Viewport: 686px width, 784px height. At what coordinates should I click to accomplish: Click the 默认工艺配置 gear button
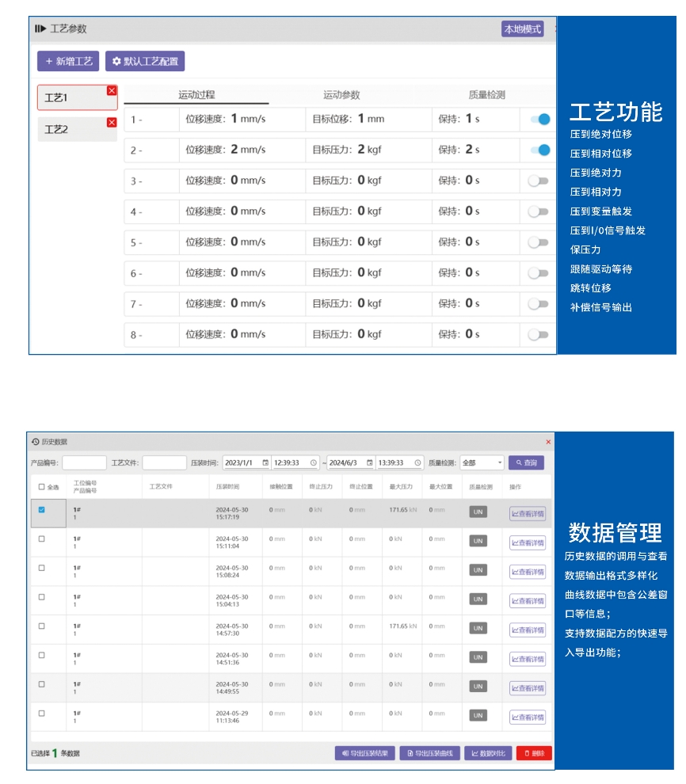click(x=145, y=61)
